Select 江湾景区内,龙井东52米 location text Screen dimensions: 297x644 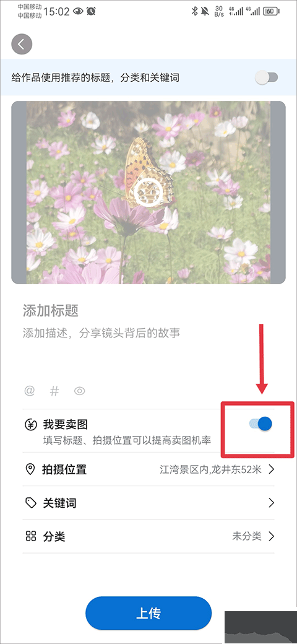coord(210,469)
